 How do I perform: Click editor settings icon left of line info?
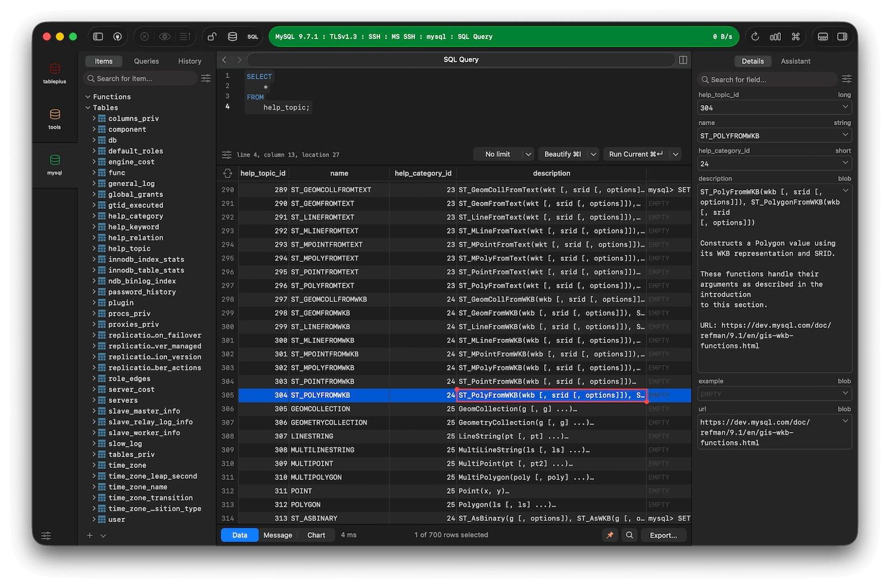[x=227, y=154]
